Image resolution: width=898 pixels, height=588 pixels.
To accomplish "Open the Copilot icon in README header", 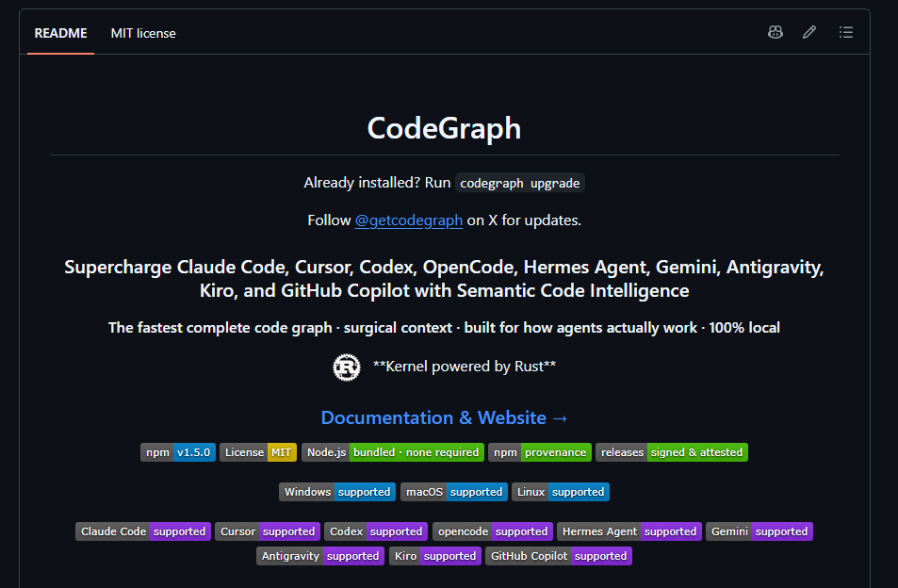I will click(775, 33).
